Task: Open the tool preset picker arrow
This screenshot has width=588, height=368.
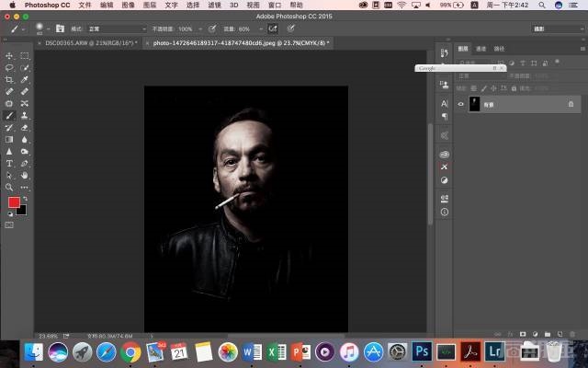Action: (23, 29)
